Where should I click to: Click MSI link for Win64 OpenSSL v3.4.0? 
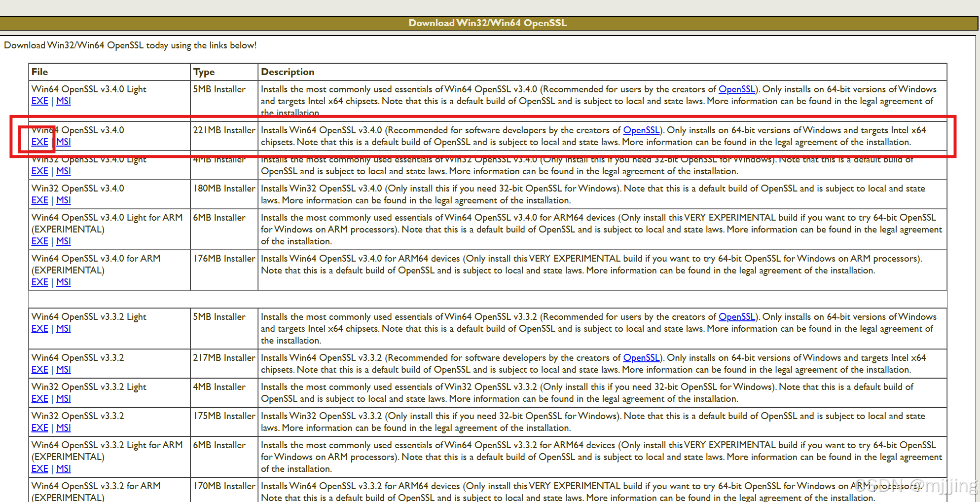point(64,142)
